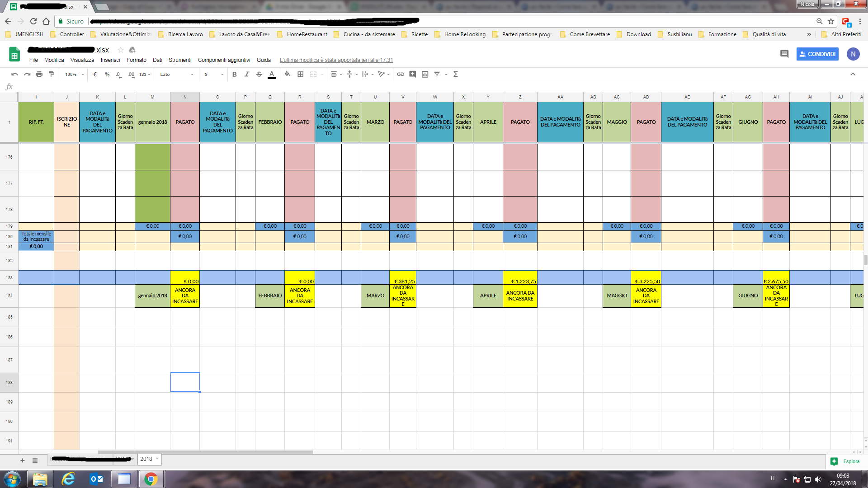This screenshot has width=868, height=488.
Task: Click the Print icon
Action: [x=39, y=74]
